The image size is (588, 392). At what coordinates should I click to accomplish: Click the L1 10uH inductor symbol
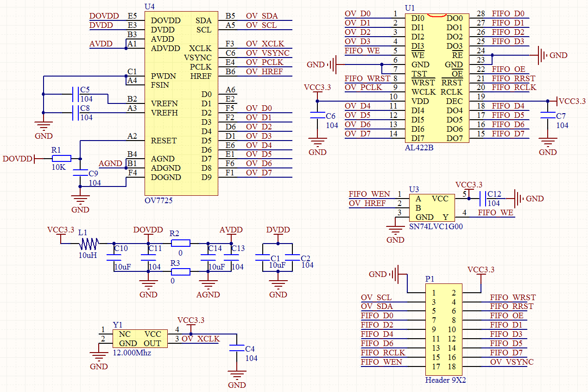click(x=89, y=243)
